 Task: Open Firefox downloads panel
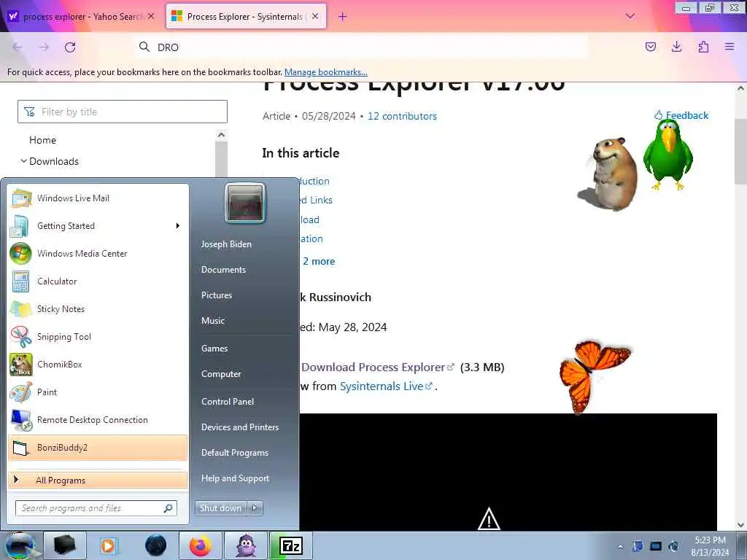click(x=676, y=47)
